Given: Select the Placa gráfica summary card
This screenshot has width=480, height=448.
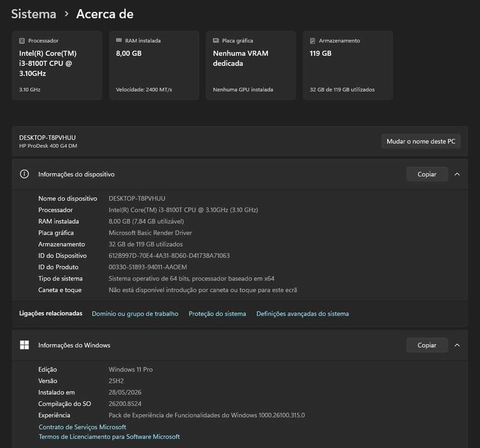Looking at the screenshot, I should (251, 65).
